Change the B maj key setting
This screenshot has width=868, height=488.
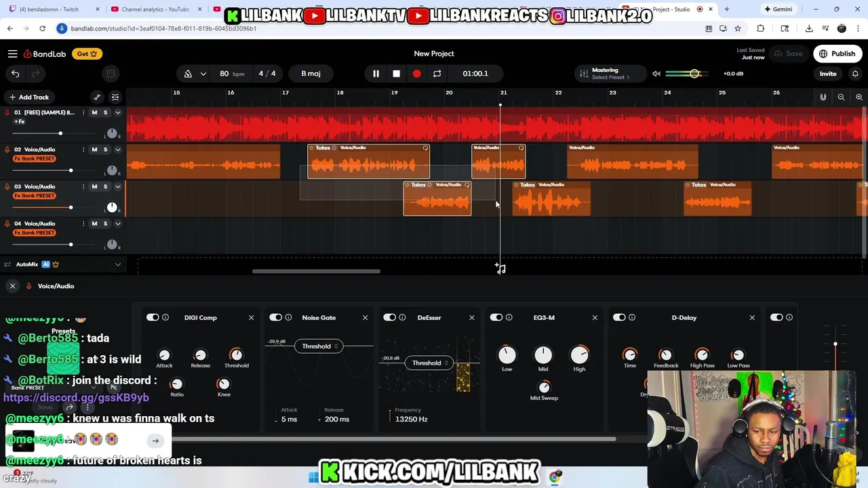pos(311,73)
